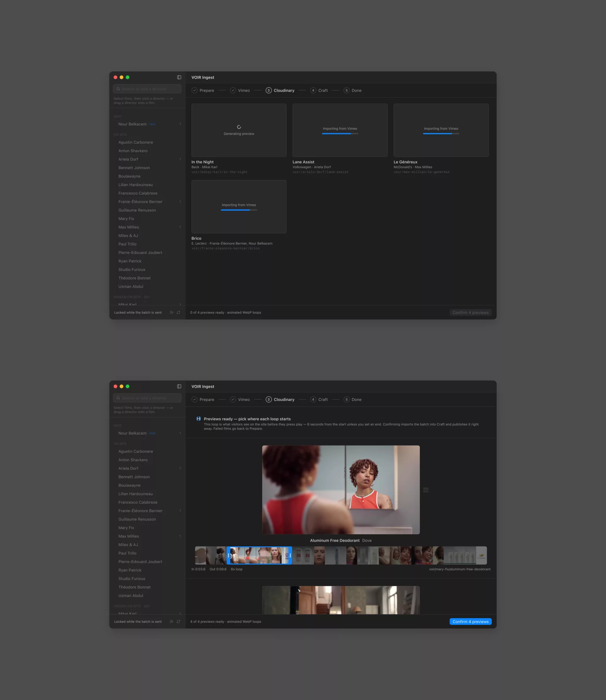
Task: Click the partly visible second preview with a staircase
Action: pos(341,600)
